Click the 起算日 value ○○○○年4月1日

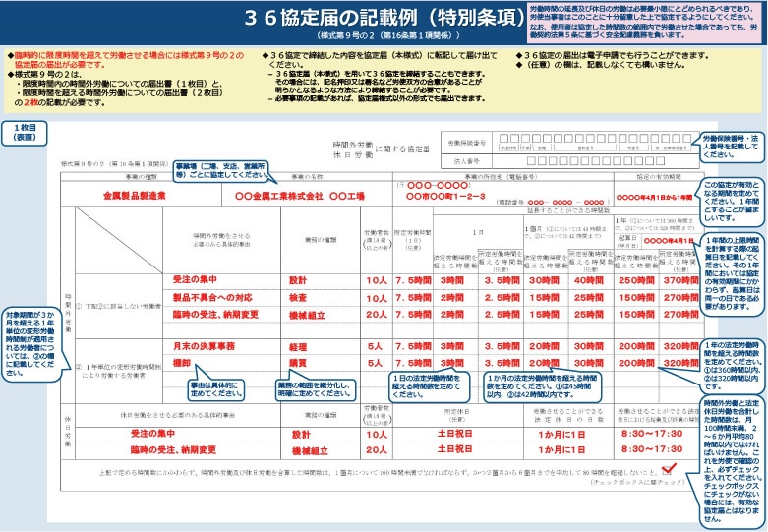click(669, 241)
